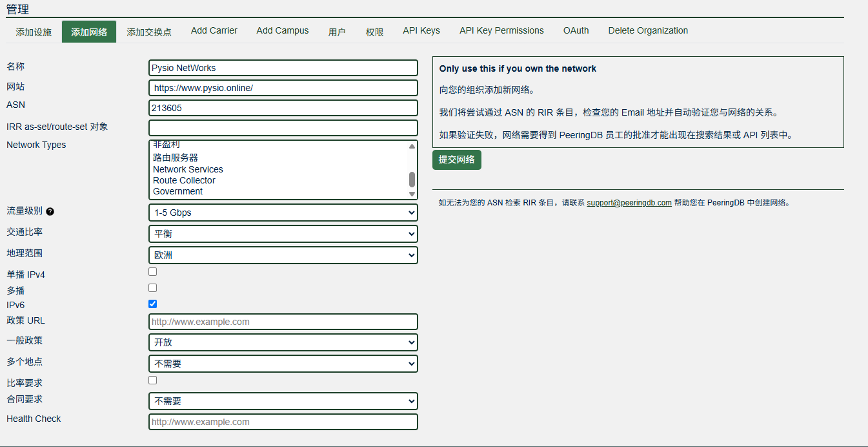The image size is (868, 447).
Task: Focus the 政策 URL input field
Action: pos(283,322)
